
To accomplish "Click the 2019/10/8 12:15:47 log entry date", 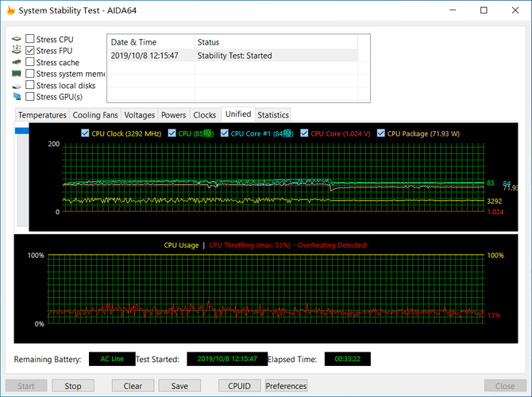I will pyautogui.click(x=145, y=56).
